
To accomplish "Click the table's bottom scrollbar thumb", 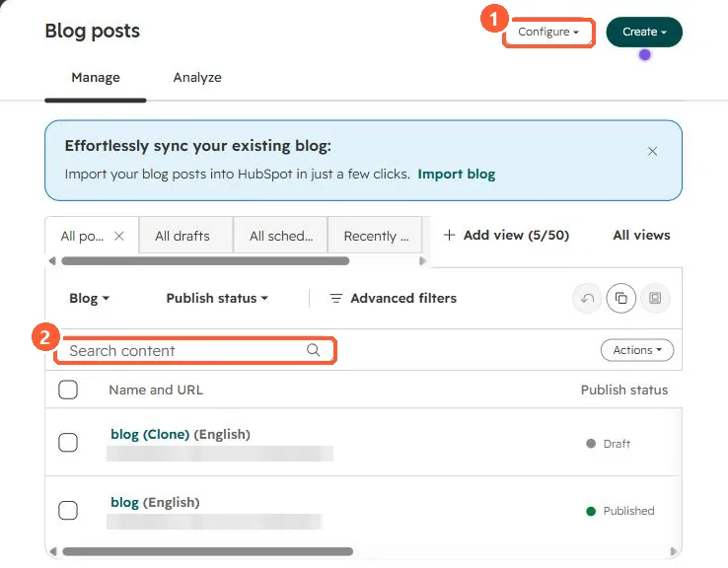I will [x=207, y=551].
